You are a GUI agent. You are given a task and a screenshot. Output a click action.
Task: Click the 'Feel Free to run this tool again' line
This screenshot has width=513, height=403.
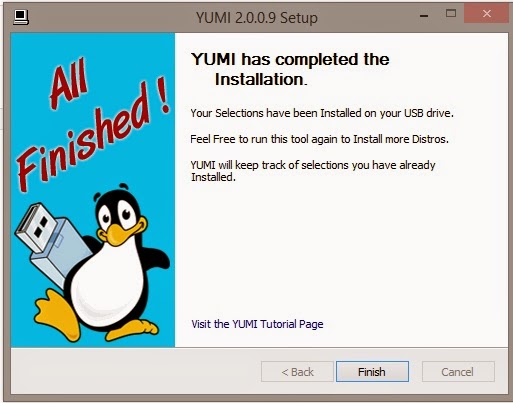tap(319, 139)
